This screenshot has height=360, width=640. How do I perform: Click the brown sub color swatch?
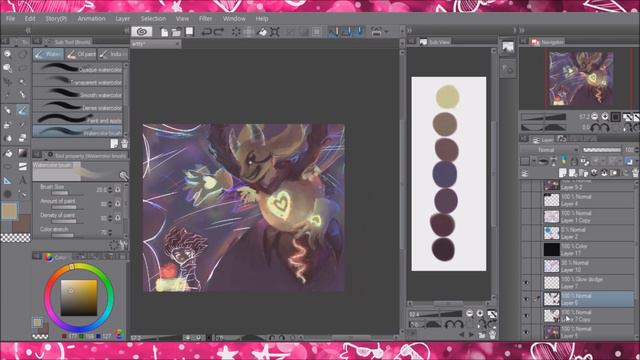(22, 223)
